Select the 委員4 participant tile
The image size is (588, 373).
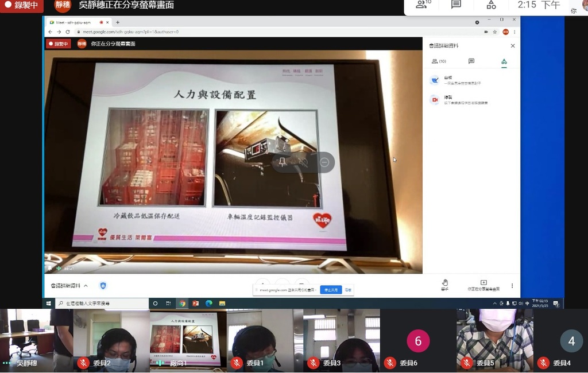point(560,340)
